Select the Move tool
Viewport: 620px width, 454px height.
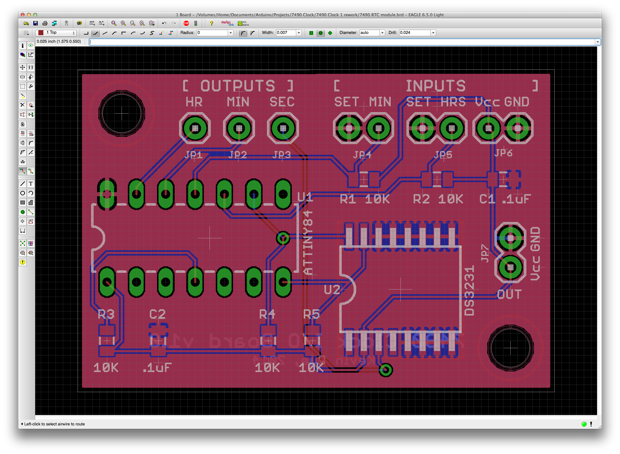23,68
